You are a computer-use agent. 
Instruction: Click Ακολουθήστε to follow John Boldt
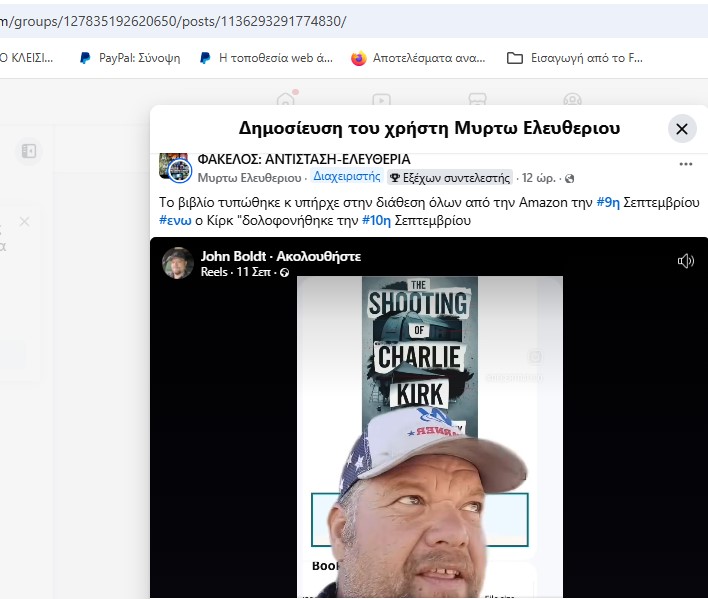tap(318, 256)
